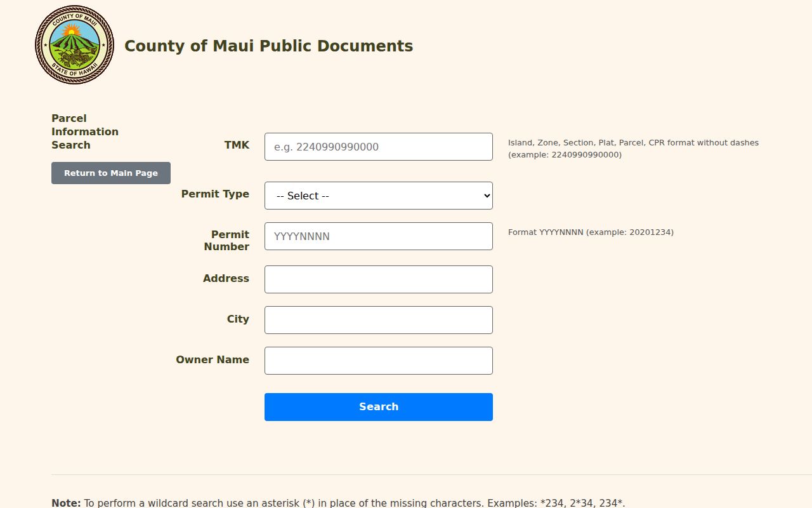Click the Address label

coord(226,278)
